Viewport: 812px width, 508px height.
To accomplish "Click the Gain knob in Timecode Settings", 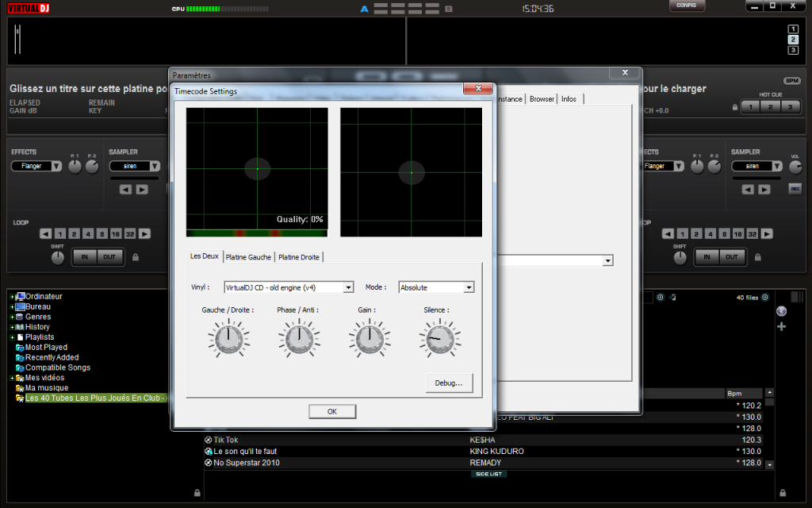I will (x=368, y=339).
